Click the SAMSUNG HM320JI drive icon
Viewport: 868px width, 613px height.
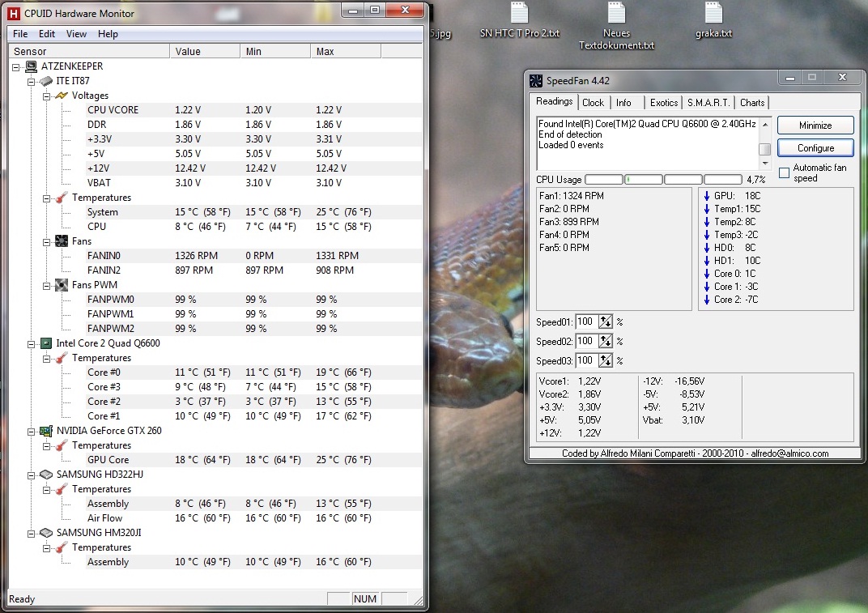[46, 533]
